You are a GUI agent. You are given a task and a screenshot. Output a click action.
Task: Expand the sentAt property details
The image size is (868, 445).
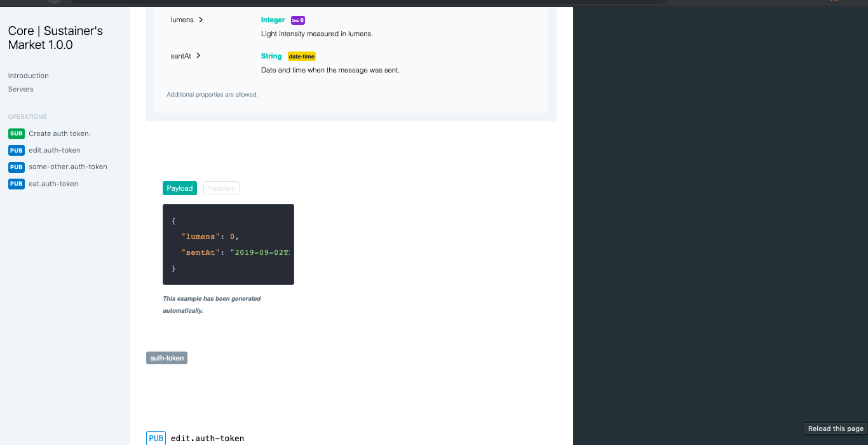click(198, 55)
